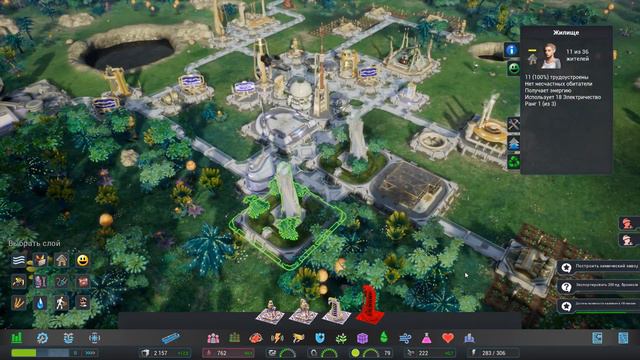Click the morale gauge showing 79
This screenshot has height=360, width=640.
point(371,353)
